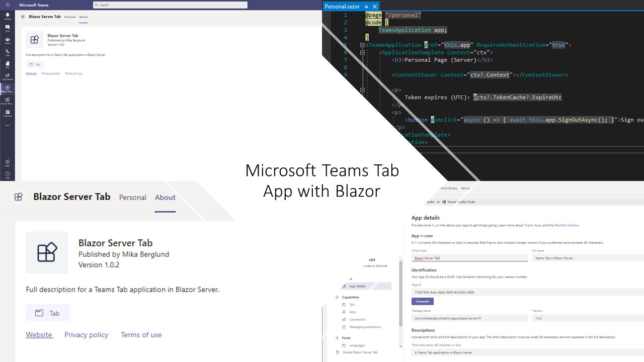Click the Short name field Blazor Server Tab
This screenshot has height=362, width=644.
click(469, 258)
